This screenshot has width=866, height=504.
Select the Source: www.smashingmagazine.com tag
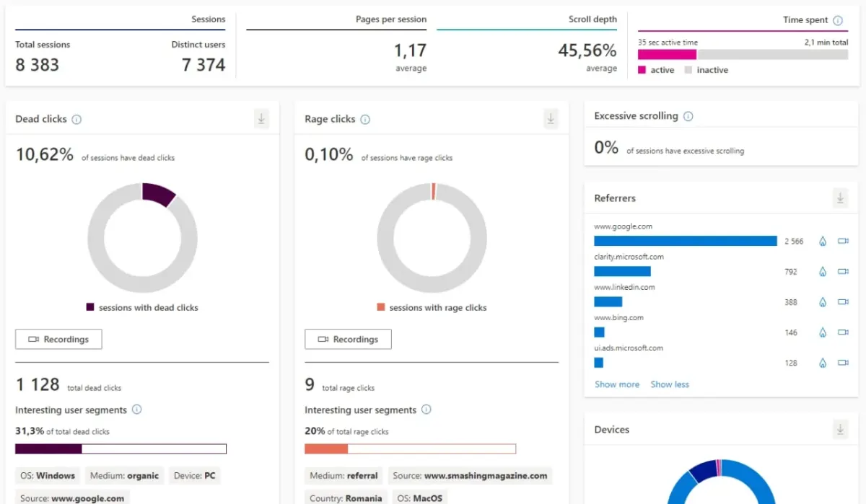pyautogui.click(x=471, y=476)
